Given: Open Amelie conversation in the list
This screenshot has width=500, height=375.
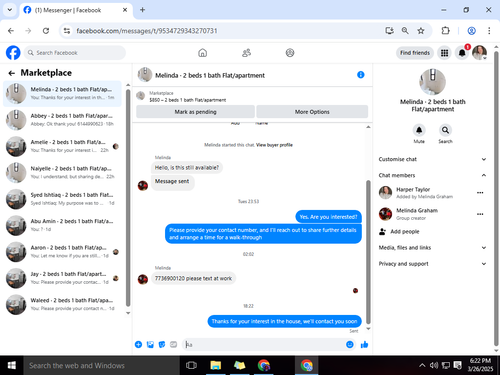Looking at the screenshot, I should [62, 146].
